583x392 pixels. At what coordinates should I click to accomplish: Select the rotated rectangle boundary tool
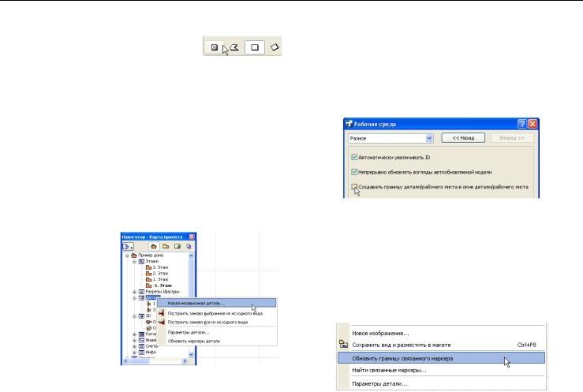pyautogui.click(x=275, y=47)
